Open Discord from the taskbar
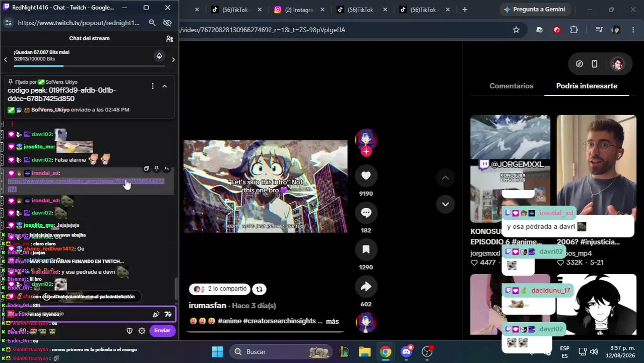Viewport: 644px width, 363px height. [407, 352]
